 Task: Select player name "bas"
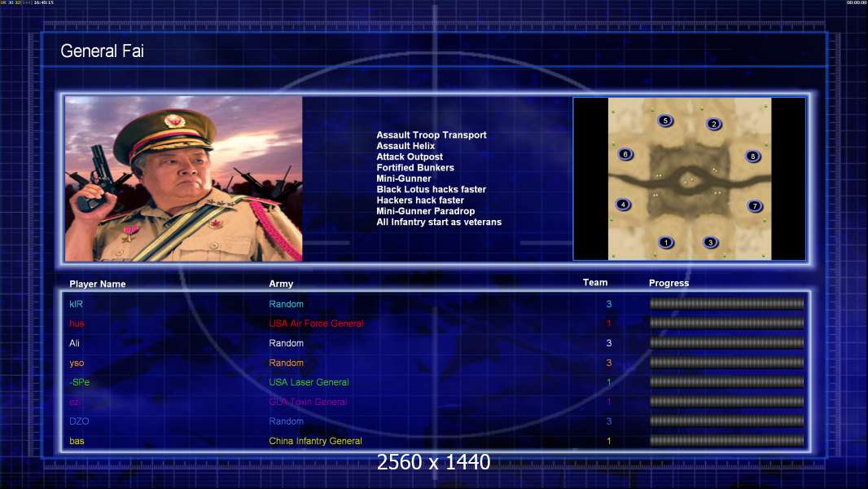coord(77,441)
